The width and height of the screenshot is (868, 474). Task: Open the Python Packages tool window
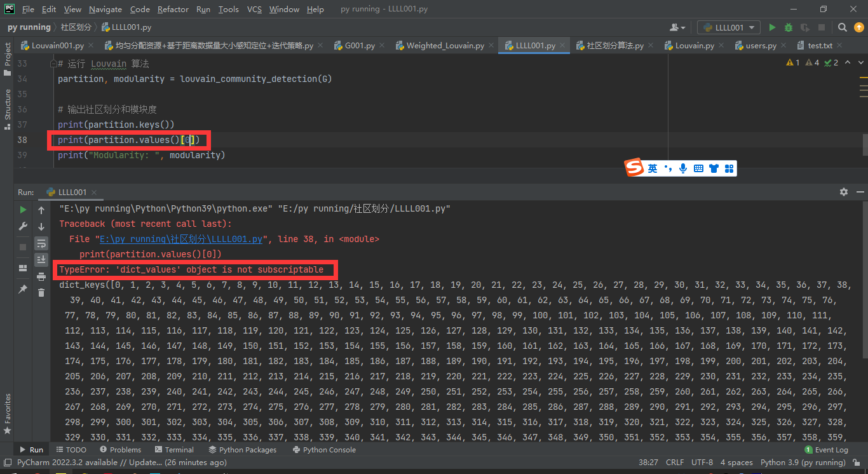(243, 449)
